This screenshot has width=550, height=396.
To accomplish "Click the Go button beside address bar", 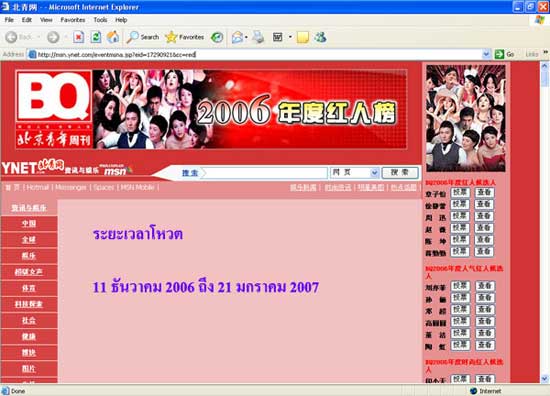I will click(x=504, y=54).
